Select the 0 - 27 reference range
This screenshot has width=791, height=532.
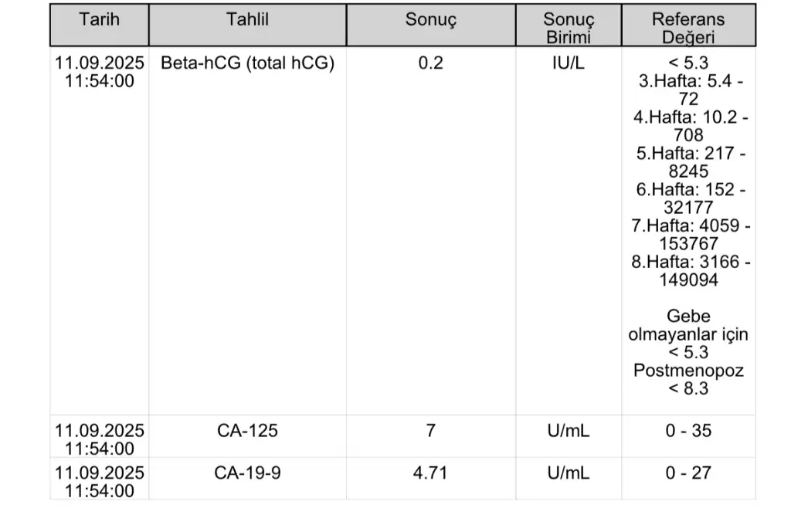(x=688, y=473)
